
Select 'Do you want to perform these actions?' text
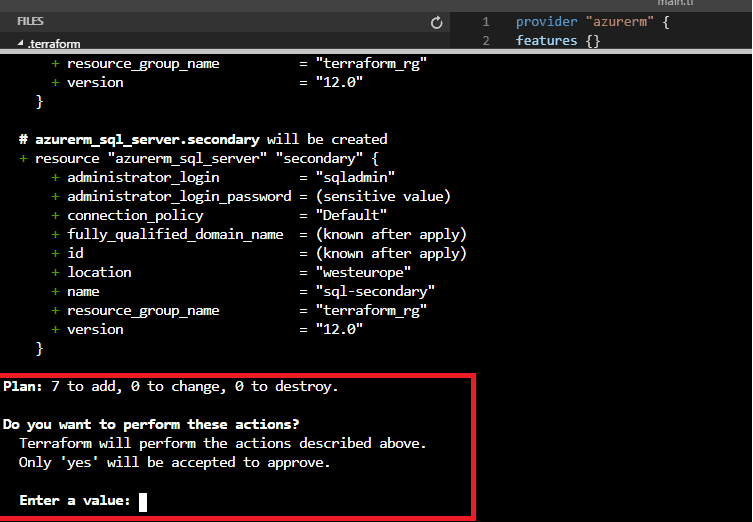click(151, 425)
